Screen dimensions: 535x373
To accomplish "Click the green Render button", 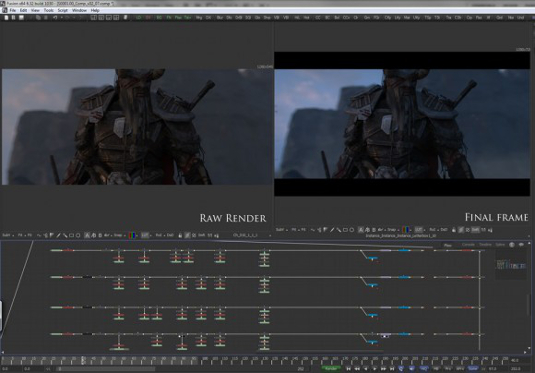I will [x=331, y=369].
